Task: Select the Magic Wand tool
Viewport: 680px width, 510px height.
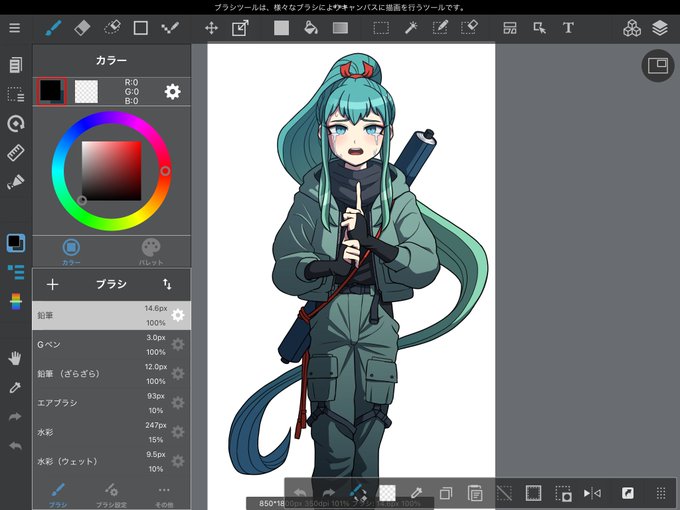Action: click(411, 28)
